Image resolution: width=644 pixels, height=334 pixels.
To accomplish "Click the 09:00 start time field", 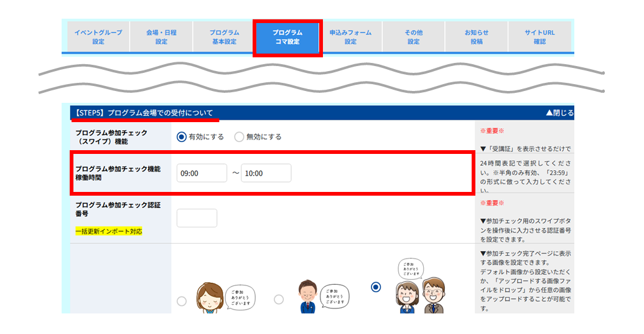I will (x=202, y=173).
